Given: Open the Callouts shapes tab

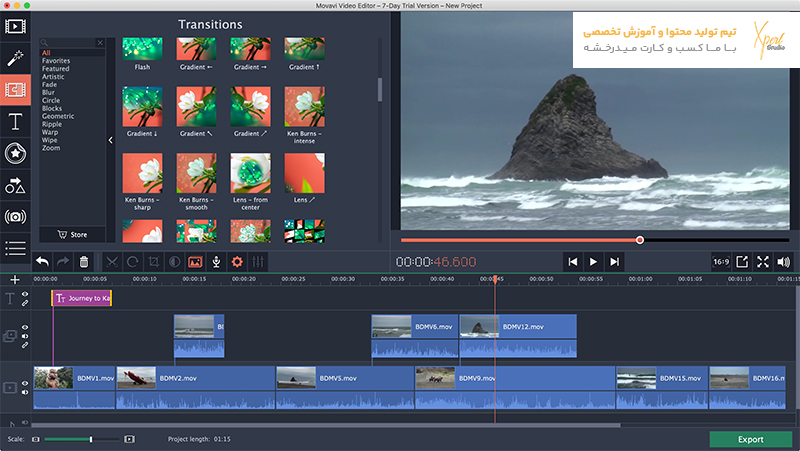Looking at the screenshot, I should click(15, 185).
